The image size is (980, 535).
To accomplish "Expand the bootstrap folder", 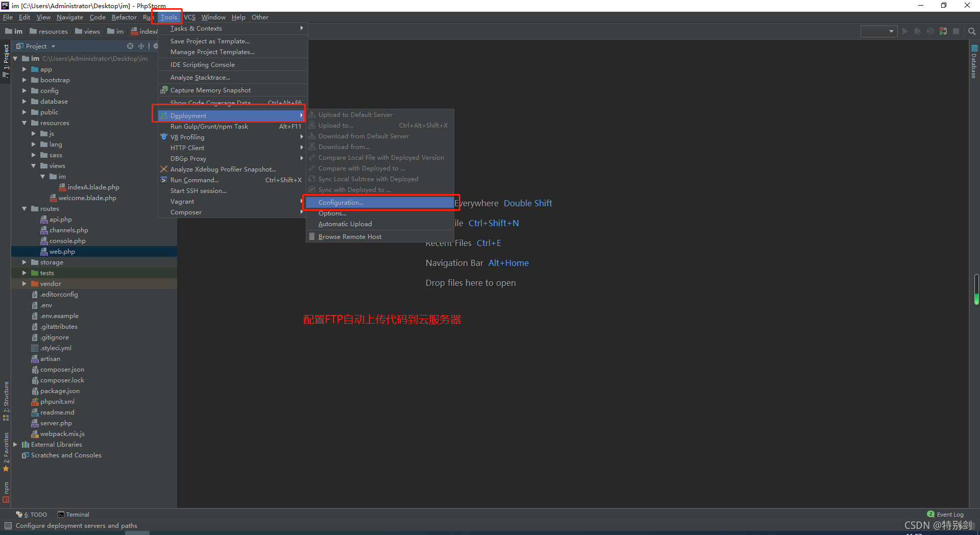I will tap(24, 80).
